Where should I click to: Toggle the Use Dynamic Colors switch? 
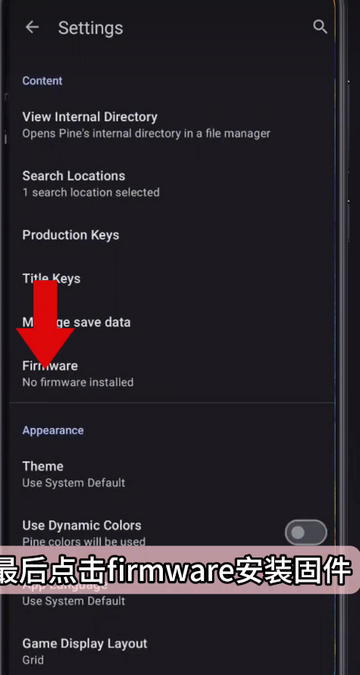[306, 533]
